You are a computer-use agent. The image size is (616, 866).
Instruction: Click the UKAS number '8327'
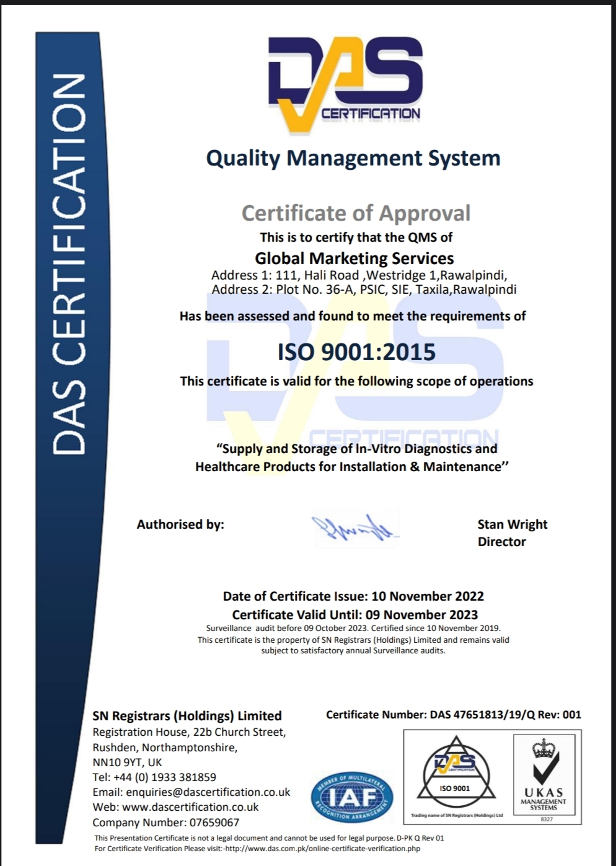pos(547,820)
